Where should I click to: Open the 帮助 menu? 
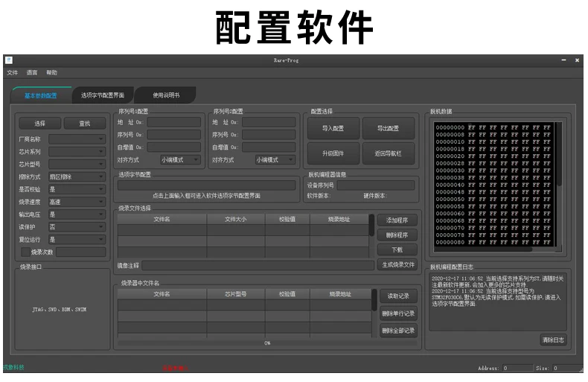pyautogui.click(x=51, y=73)
